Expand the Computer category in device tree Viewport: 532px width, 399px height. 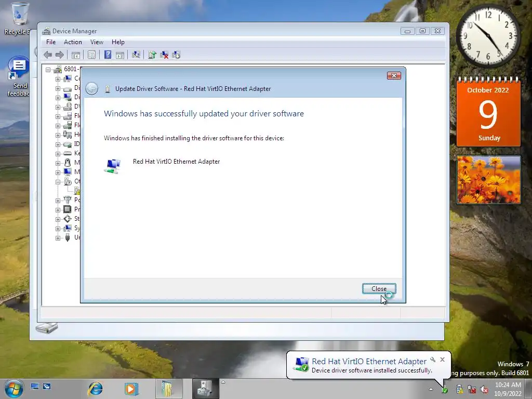(58, 79)
